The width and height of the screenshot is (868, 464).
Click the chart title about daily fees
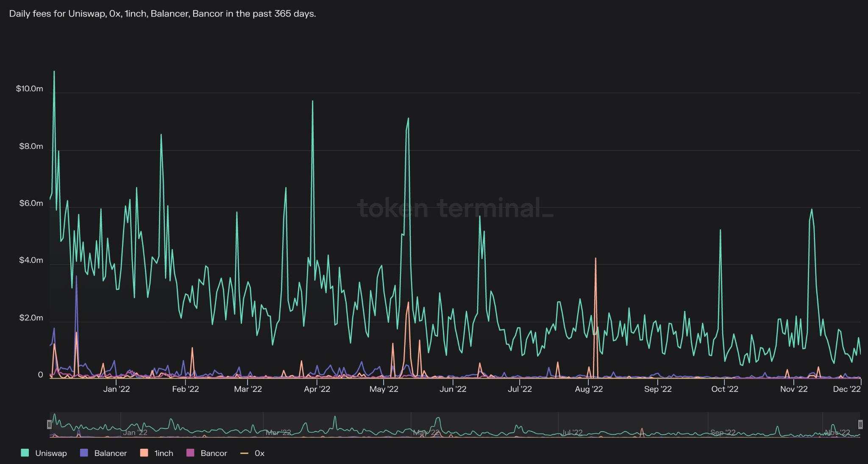pyautogui.click(x=162, y=14)
